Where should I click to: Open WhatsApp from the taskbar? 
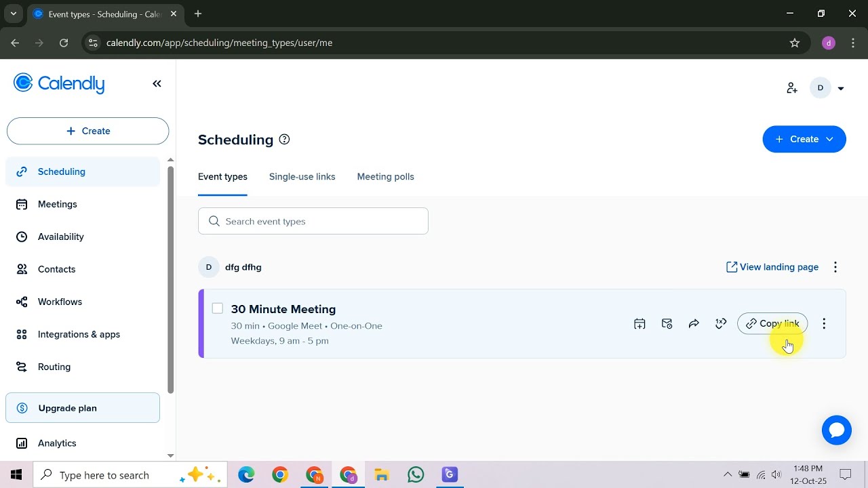tap(416, 475)
